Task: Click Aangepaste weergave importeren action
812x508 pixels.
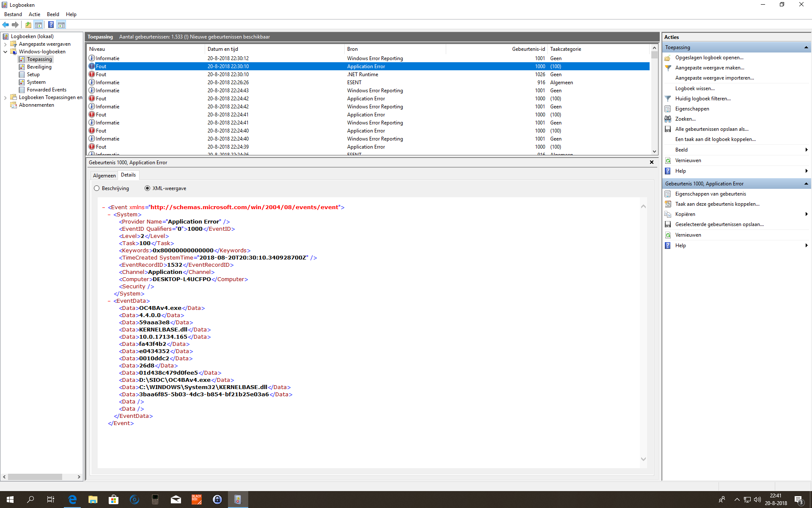Action: [714, 78]
